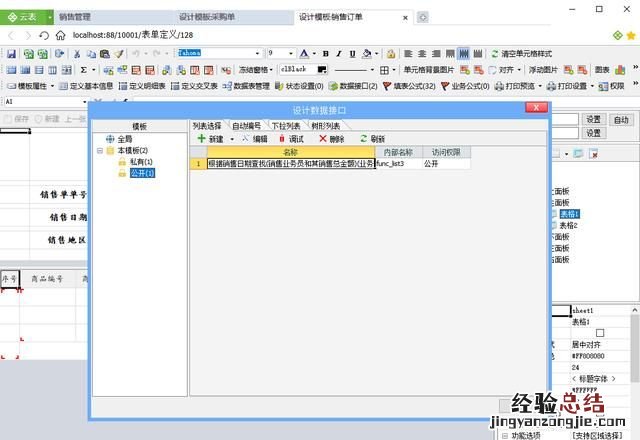Toggle Underline formatting
The width and height of the screenshot is (640, 440).
click(352, 53)
